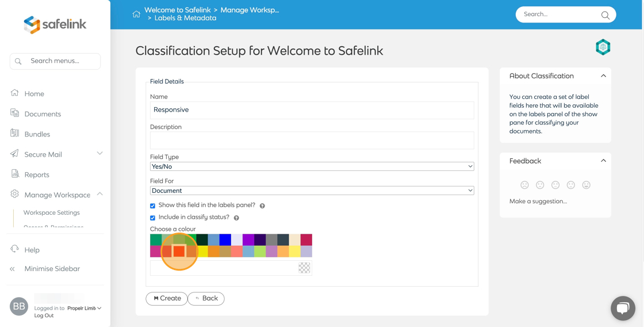The height and width of the screenshot is (327, 644).
Task: Pick the pure blue colour swatch
Action: [225, 239]
